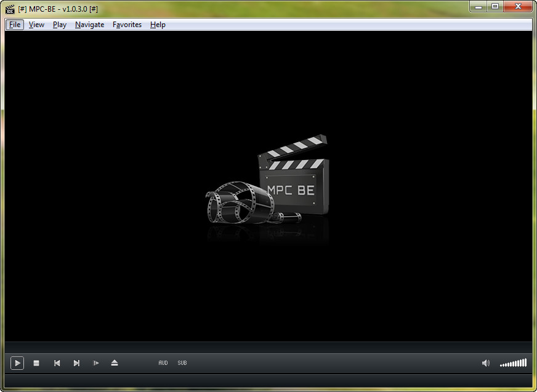Screen dimensions: 537x392
Task: Select the SUB subtitle button
Action: click(182, 363)
